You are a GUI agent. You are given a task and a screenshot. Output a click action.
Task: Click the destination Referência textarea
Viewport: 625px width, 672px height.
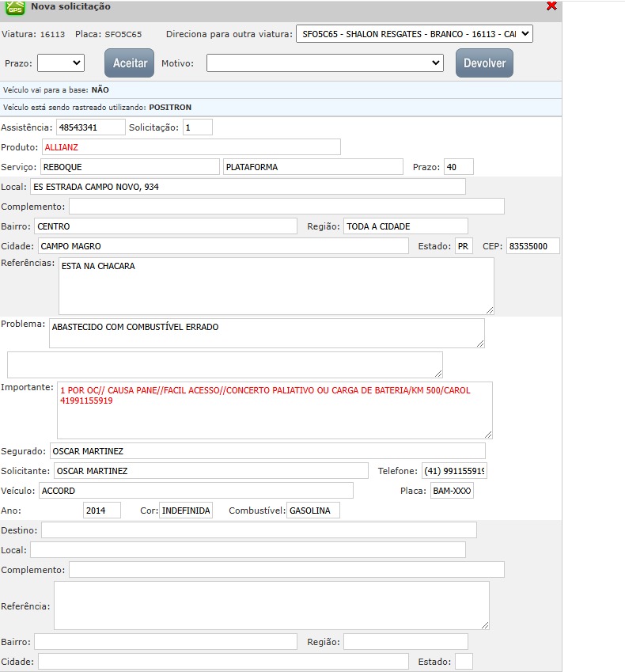[271, 606]
